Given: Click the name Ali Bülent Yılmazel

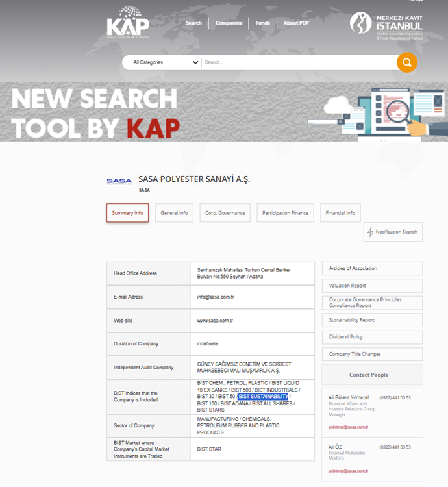Looking at the screenshot, I should [349, 397].
